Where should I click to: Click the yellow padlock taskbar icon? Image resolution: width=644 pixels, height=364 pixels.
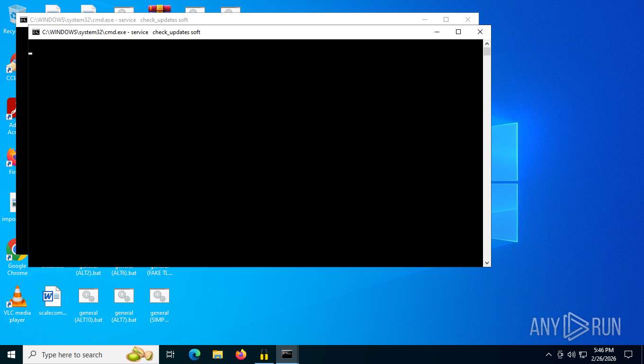264,355
